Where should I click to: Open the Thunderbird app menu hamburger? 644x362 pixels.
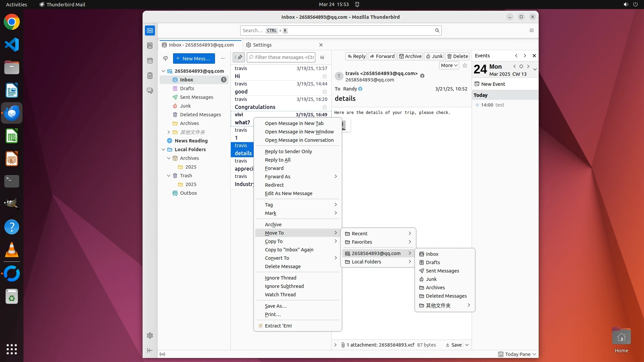pos(531,31)
